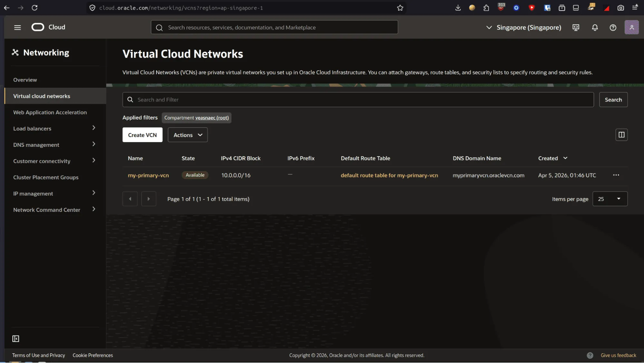644x363 pixels.
Task: Open row actions menu for my-primary-vcn
Action: (616, 175)
